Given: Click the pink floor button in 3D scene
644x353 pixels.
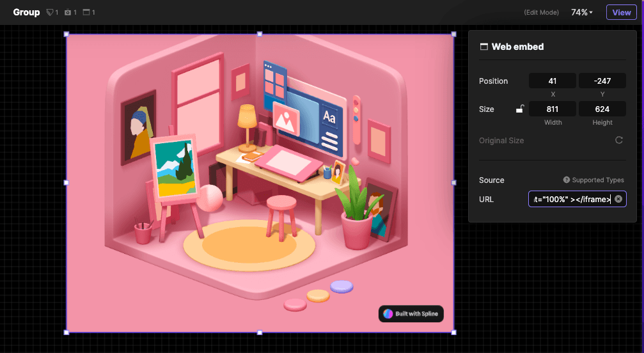Looking at the screenshot, I should tap(295, 304).
